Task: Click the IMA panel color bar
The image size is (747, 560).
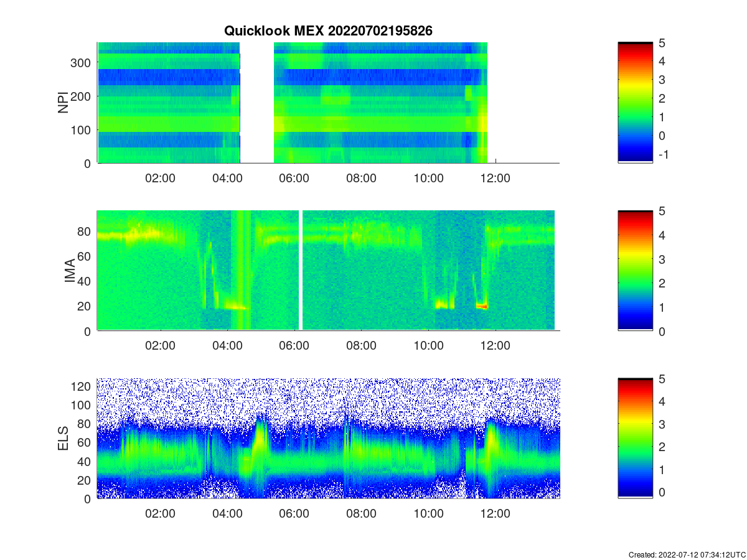Action: 635,271
